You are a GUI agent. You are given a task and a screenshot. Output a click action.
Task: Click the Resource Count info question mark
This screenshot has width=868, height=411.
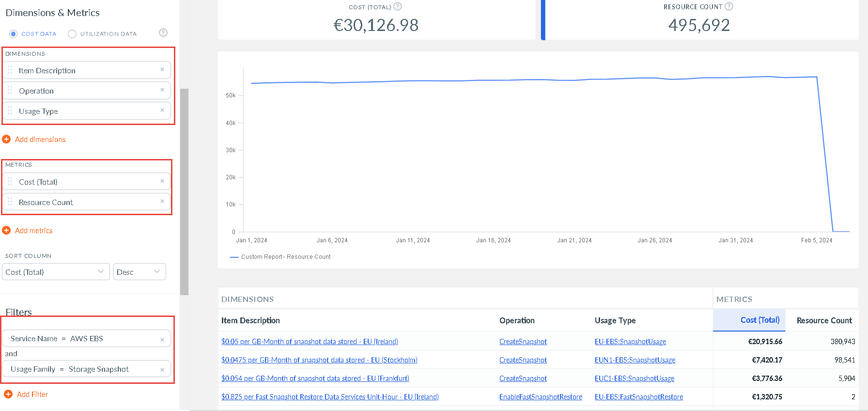pyautogui.click(x=729, y=6)
